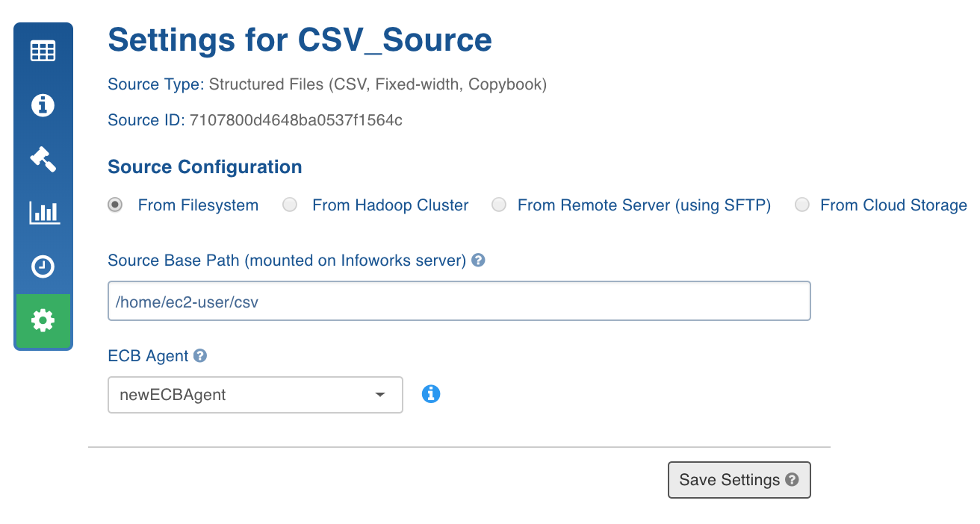Click the From Filesystem label text
The image size is (980, 524).
coord(198,205)
